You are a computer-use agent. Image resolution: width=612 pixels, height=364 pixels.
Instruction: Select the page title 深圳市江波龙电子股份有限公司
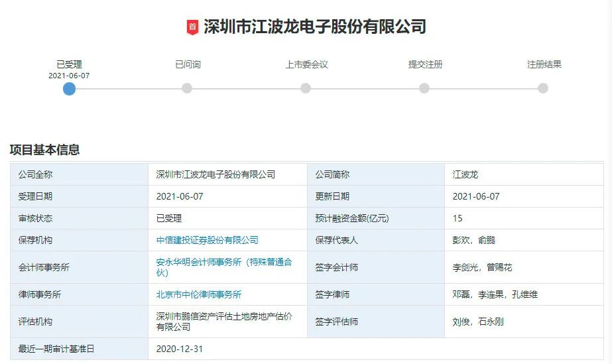click(314, 27)
